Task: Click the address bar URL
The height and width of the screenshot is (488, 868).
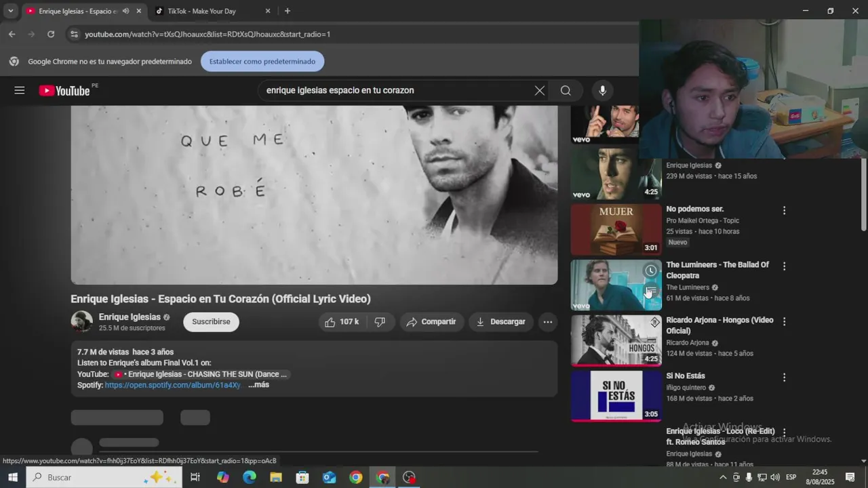Action: tap(208, 34)
